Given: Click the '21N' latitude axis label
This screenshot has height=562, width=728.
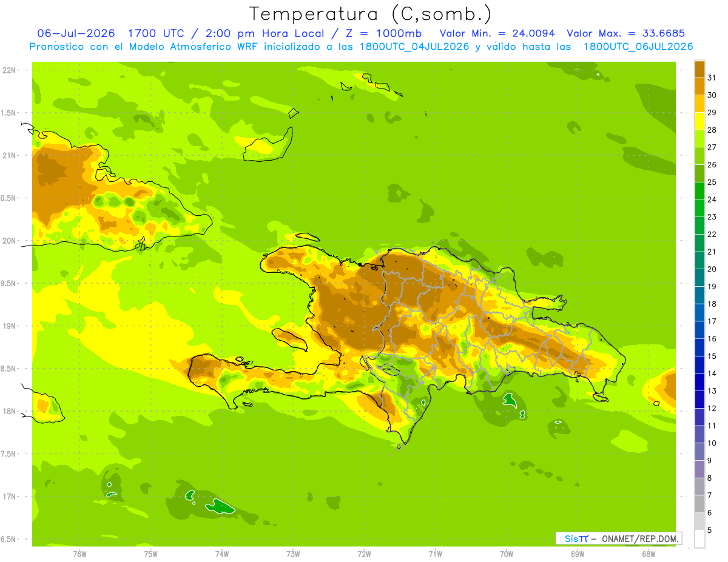Looking at the screenshot, I should 9,155.
